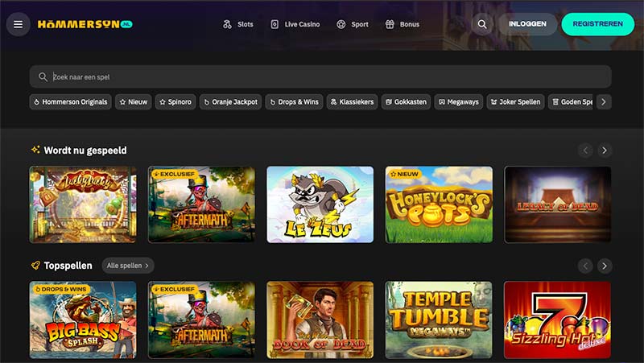Open Aftermath in 'Wordt nu gespeeld'
This screenshot has width=644, height=363.
click(x=201, y=204)
